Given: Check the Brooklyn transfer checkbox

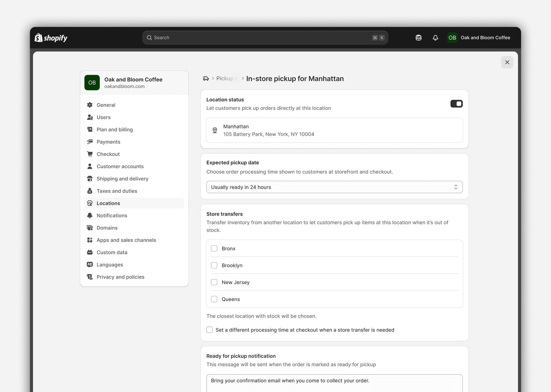Looking at the screenshot, I should pos(214,265).
